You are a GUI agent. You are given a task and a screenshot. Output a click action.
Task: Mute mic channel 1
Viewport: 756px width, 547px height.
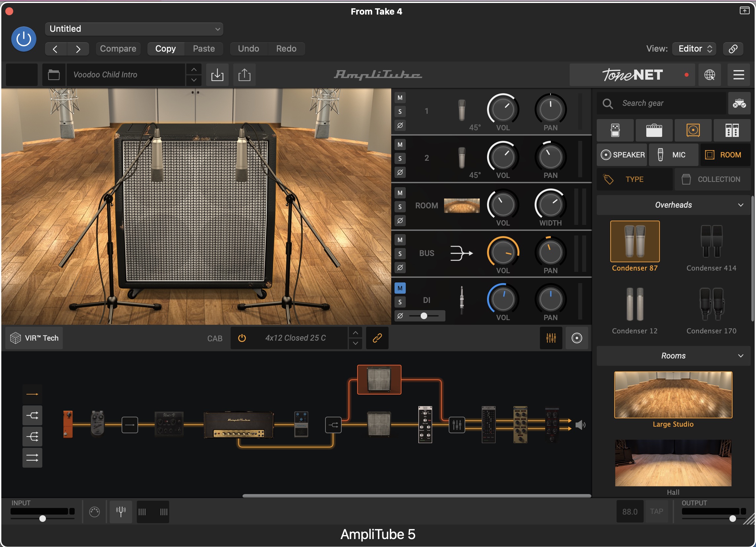pyautogui.click(x=400, y=98)
